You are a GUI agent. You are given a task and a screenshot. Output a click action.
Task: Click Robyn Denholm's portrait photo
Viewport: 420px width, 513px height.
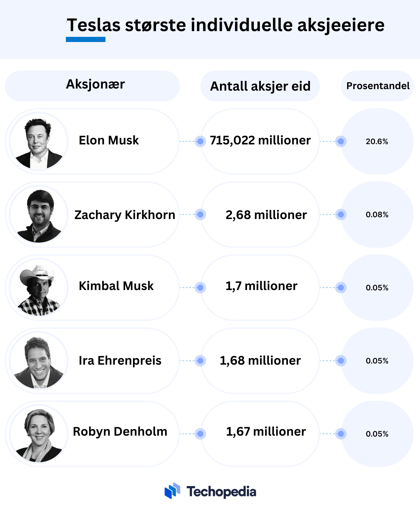(x=39, y=434)
